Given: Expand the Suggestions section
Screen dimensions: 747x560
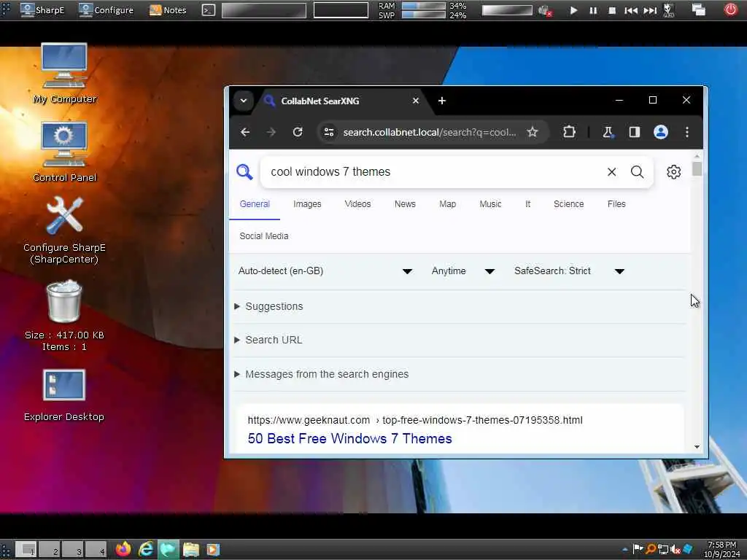Looking at the screenshot, I should pos(274,306).
